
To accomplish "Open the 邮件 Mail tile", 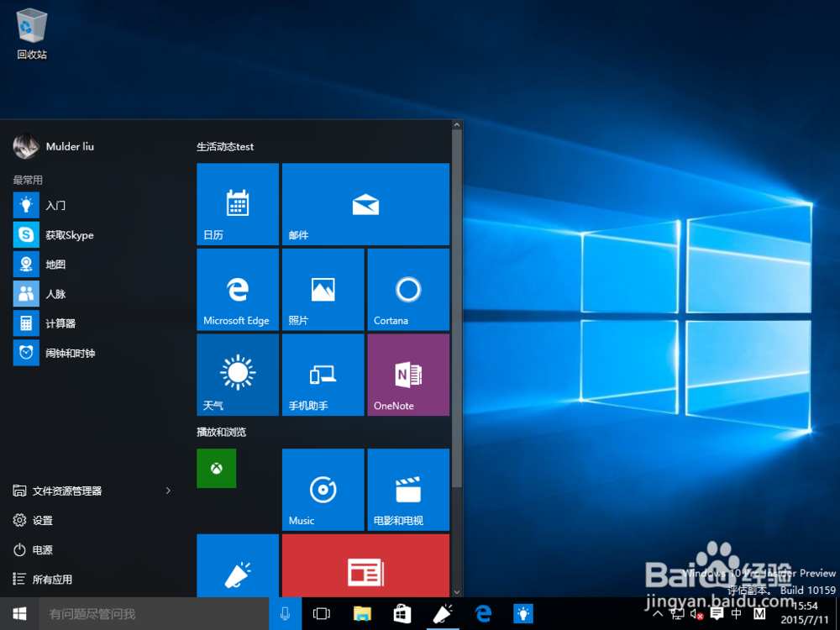I will coord(365,204).
